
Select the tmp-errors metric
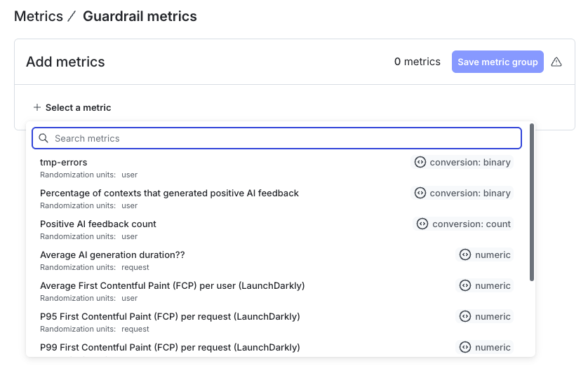coord(64,163)
